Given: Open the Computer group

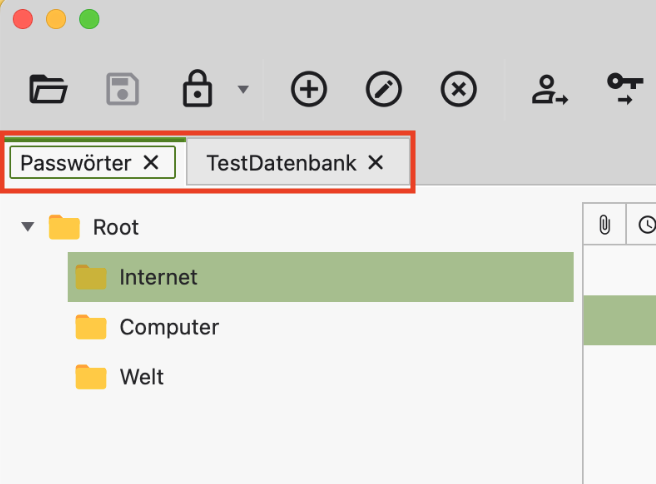Looking at the screenshot, I should 168,327.
